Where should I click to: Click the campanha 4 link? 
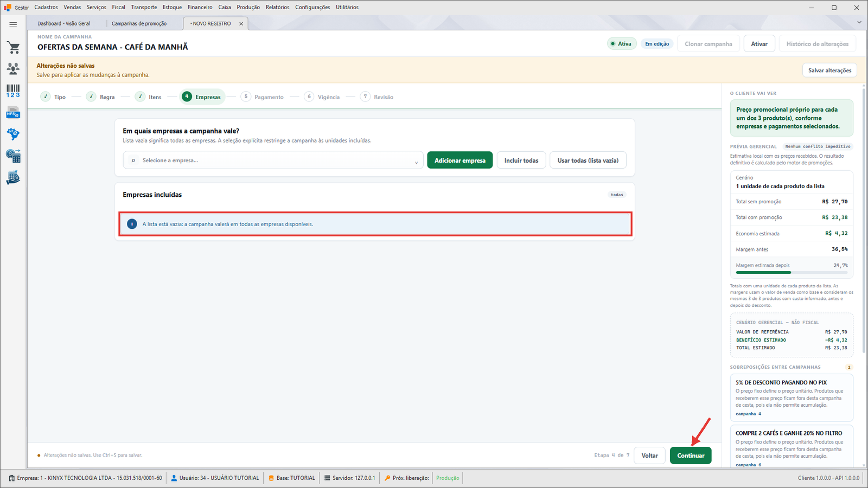[x=748, y=414]
